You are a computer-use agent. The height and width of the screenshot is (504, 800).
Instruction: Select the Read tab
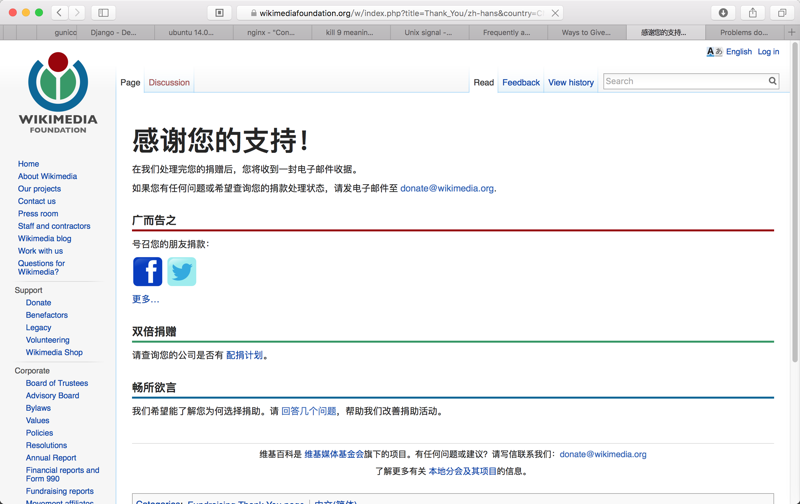tap(484, 82)
